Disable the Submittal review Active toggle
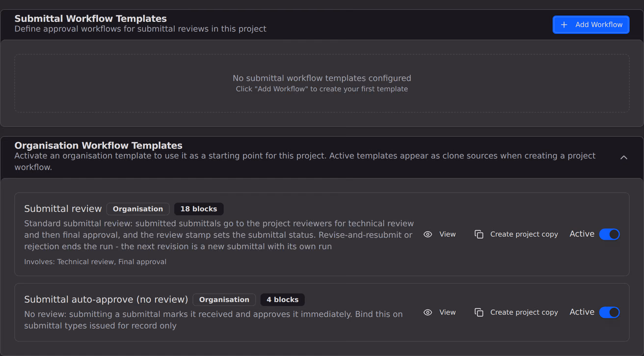This screenshot has height=356, width=644. pyautogui.click(x=610, y=234)
